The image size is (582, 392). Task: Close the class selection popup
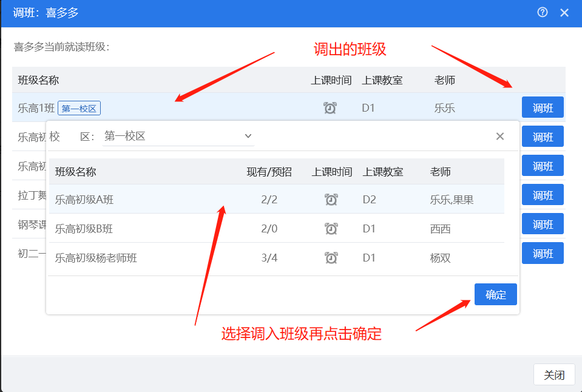point(500,137)
